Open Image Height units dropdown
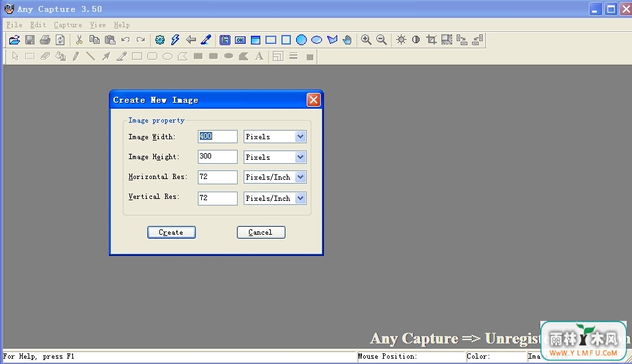The image size is (632, 364). 300,157
